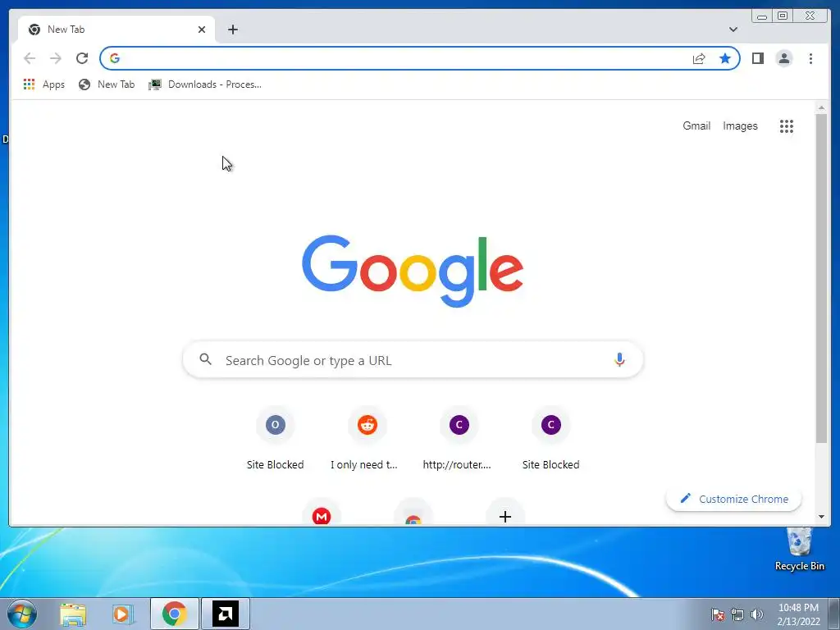Add a new shortcut tile
840x630 pixels.
[x=504, y=516]
